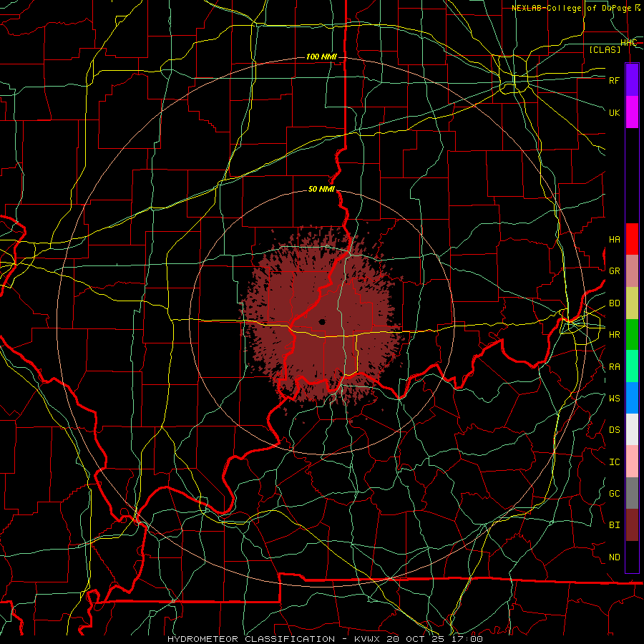Click the KVWX station identifier text

(369, 639)
